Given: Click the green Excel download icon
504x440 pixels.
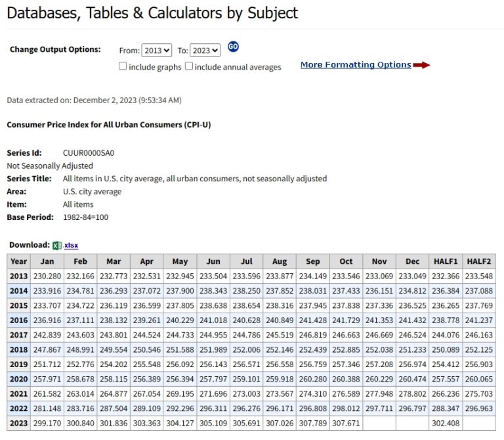Looking at the screenshot, I should pyautogui.click(x=57, y=246).
